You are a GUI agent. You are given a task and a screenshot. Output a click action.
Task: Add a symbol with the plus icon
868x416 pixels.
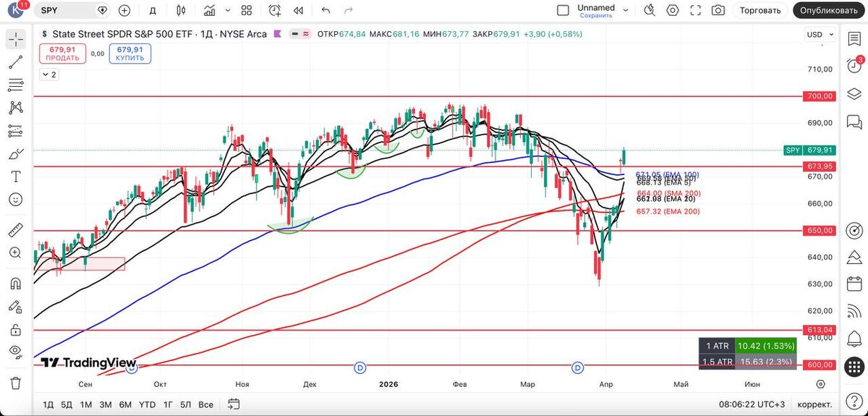click(124, 10)
